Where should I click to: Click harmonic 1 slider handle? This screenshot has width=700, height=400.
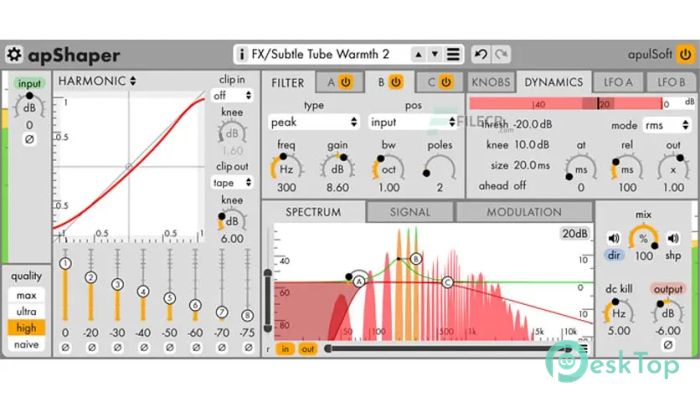click(65, 263)
